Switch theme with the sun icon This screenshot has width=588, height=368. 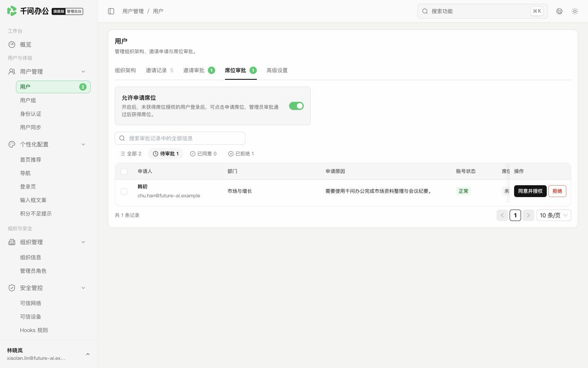(575, 11)
